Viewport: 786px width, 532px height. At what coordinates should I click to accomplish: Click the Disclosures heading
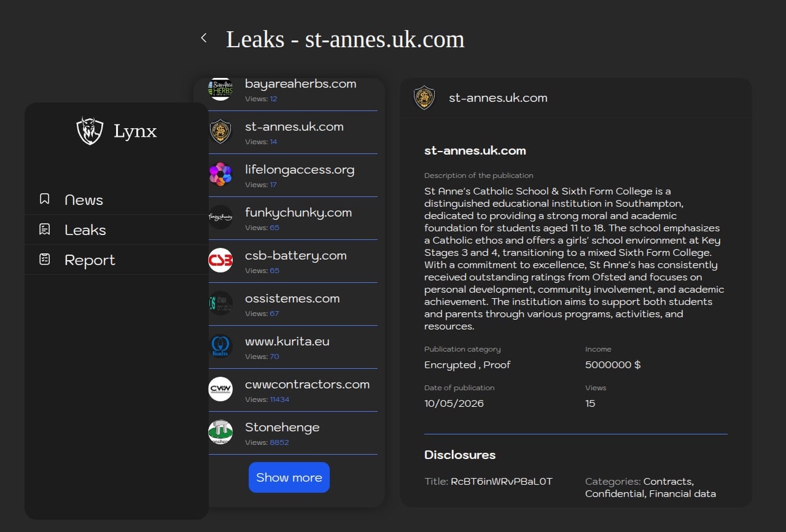[x=460, y=455]
